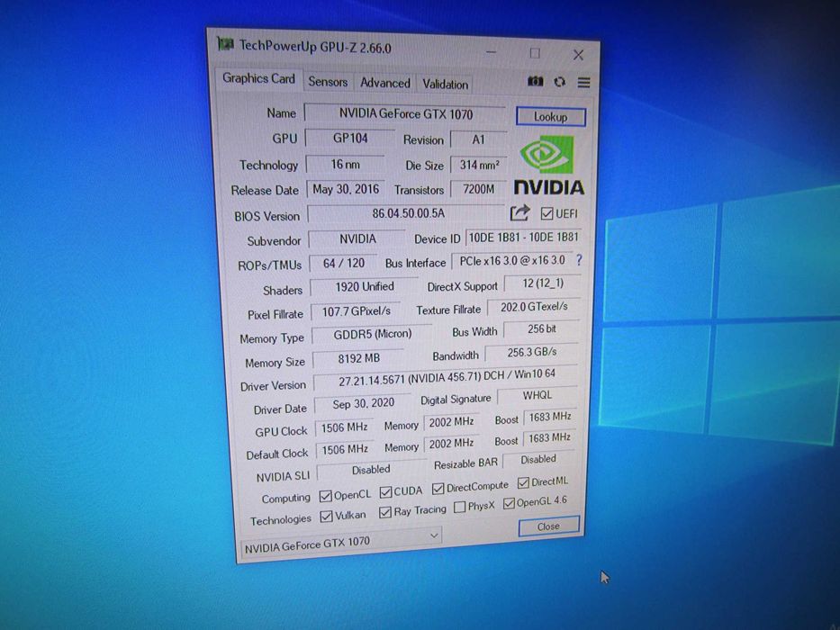
Task: Click the Close button
Action: [548, 526]
